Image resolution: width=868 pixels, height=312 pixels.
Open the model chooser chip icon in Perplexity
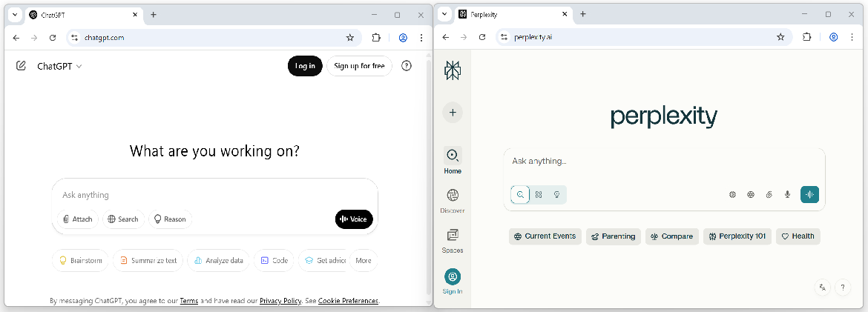click(x=732, y=195)
